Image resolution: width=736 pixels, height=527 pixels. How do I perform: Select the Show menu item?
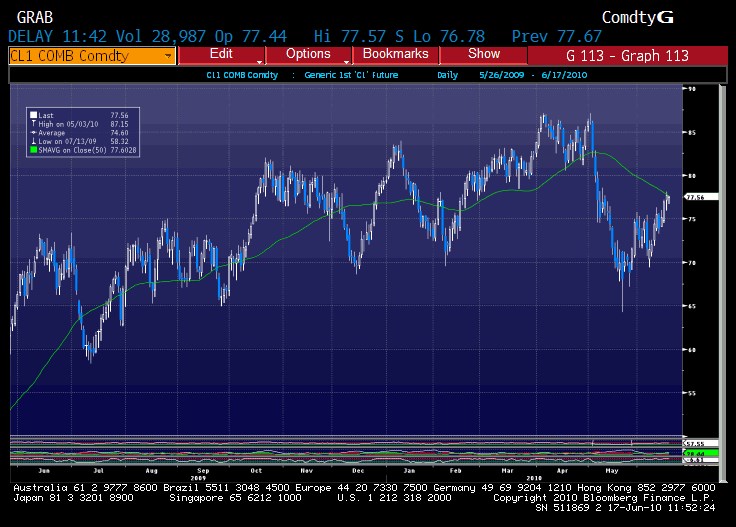(483, 54)
